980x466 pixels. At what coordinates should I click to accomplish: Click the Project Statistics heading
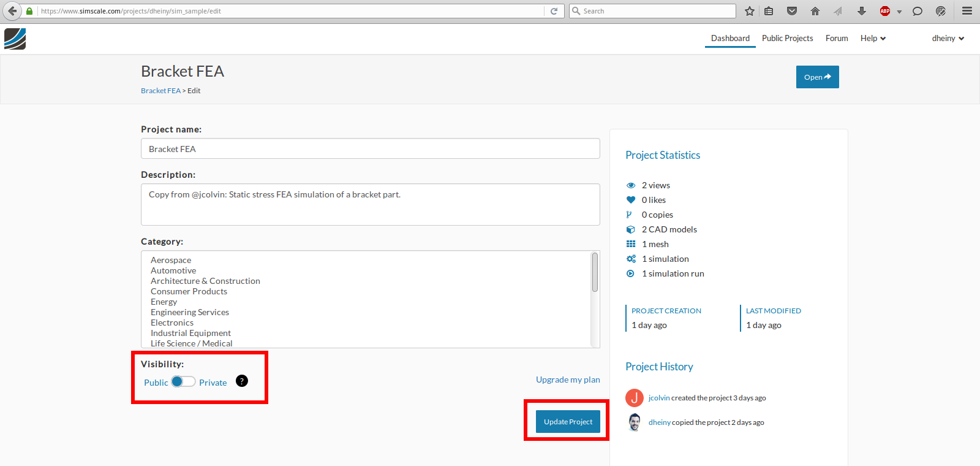click(663, 155)
